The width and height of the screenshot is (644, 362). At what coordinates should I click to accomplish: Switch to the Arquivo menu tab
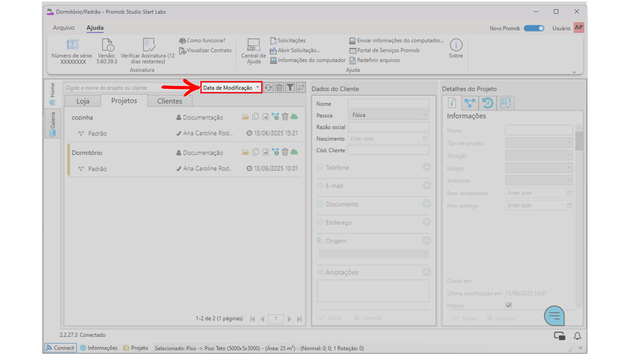pos(64,28)
